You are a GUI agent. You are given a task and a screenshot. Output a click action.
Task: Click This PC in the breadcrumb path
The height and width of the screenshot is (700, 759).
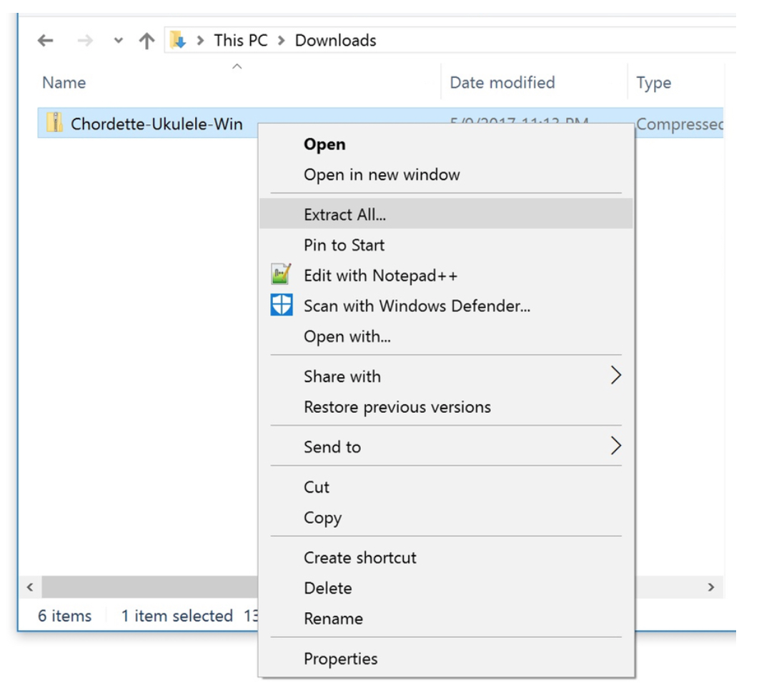240,41
